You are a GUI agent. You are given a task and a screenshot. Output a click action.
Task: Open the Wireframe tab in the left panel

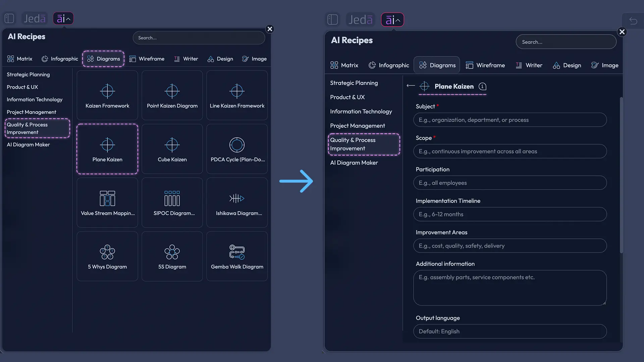(147, 59)
